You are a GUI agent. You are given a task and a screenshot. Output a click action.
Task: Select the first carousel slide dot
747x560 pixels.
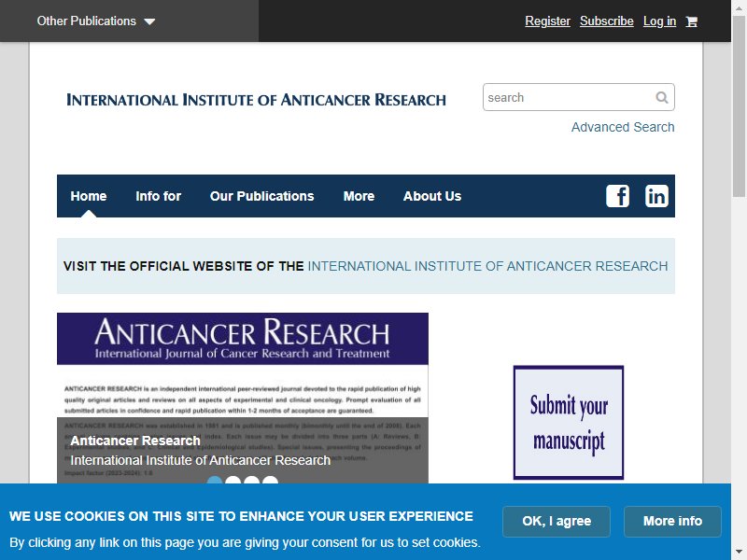coord(215,480)
